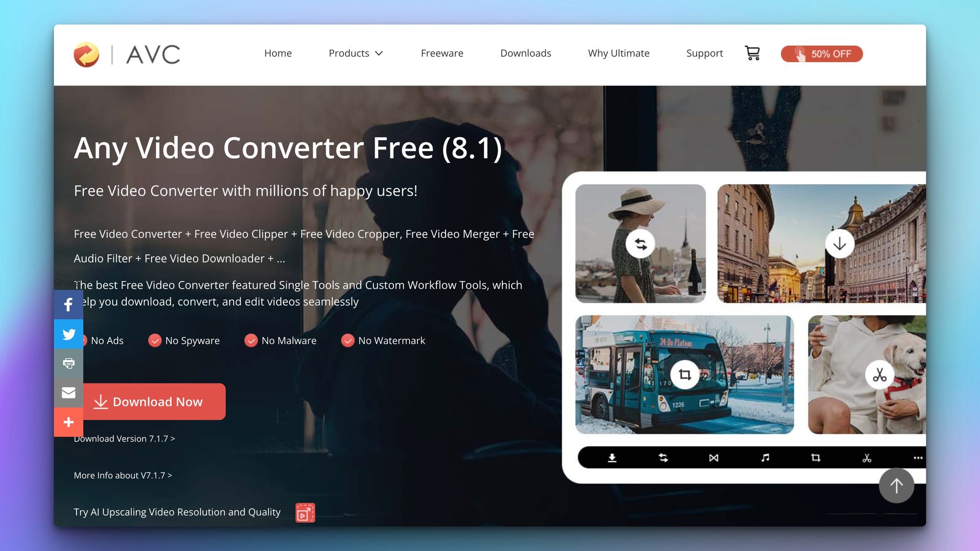Click the video convert icon on first thumbnail
980x551 pixels.
[639, 243]
